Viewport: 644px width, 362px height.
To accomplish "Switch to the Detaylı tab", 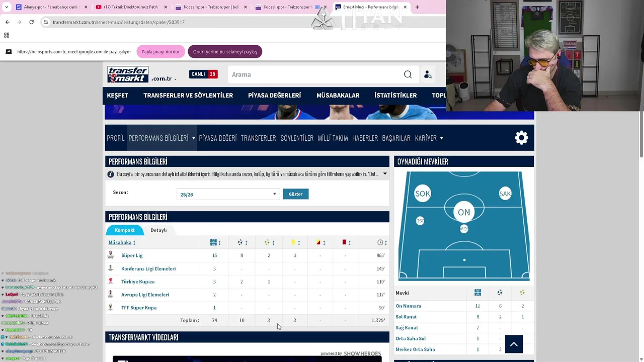I will tap(158, 230).
